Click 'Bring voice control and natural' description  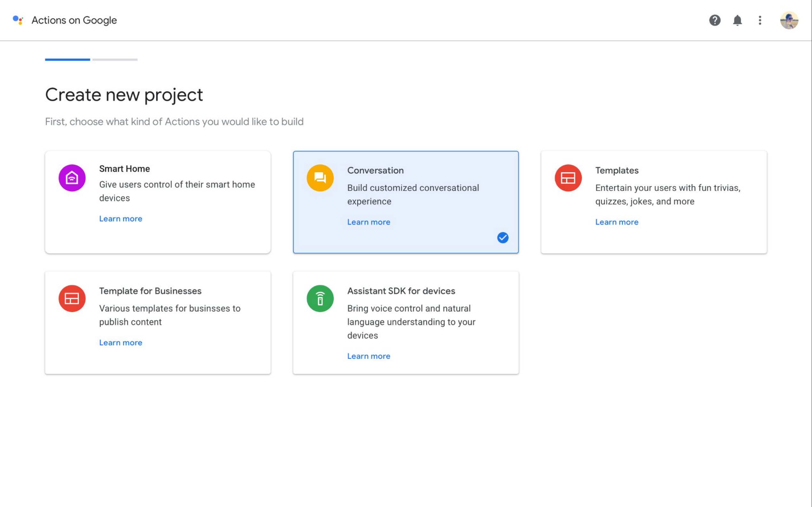point(411,322)
